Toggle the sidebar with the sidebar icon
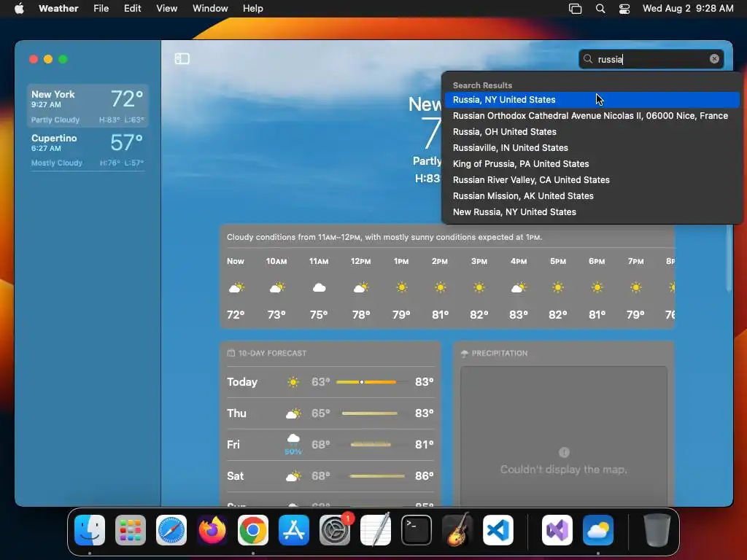The height and width of the screenshot is (560, 747). (x=182, y=58)
